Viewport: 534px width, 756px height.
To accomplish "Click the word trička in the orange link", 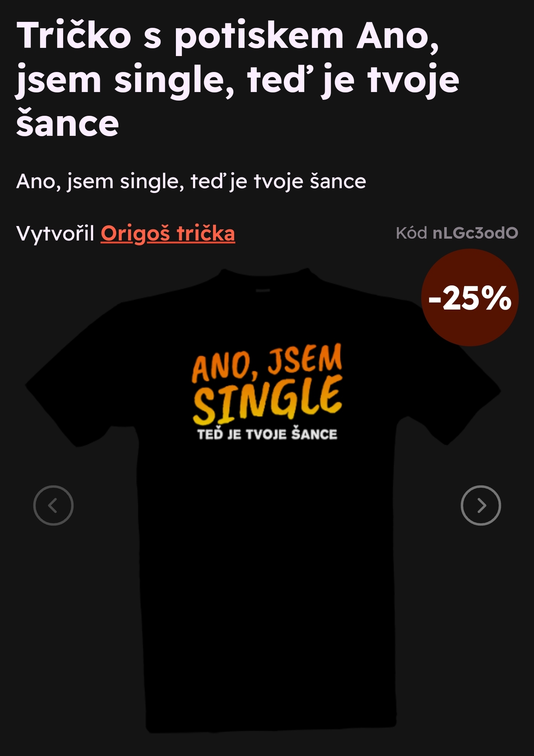I will click(x=206, y=233).
